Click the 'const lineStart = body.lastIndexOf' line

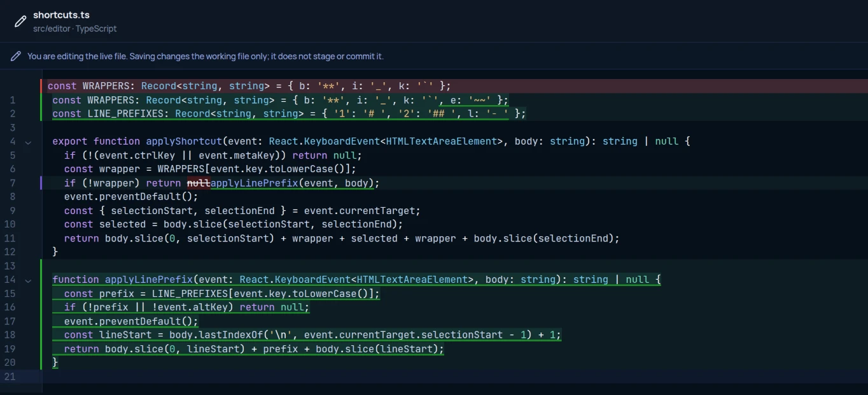coord(312,335)
